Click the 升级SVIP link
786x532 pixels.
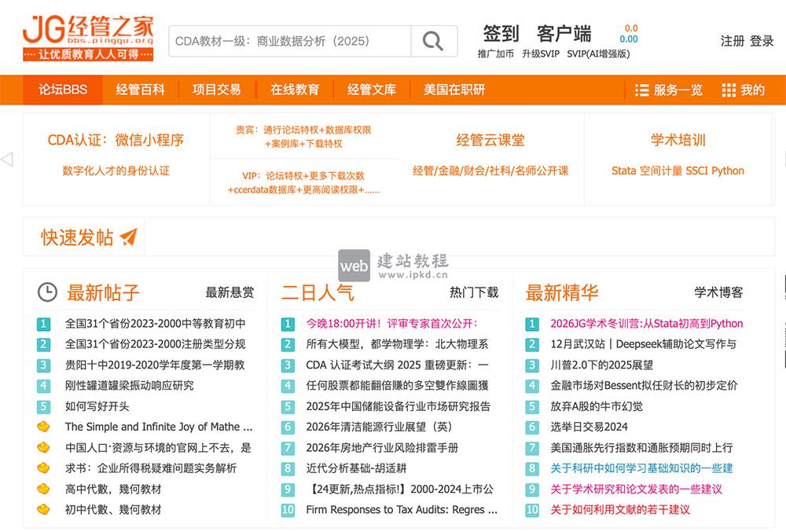point(542,53)
